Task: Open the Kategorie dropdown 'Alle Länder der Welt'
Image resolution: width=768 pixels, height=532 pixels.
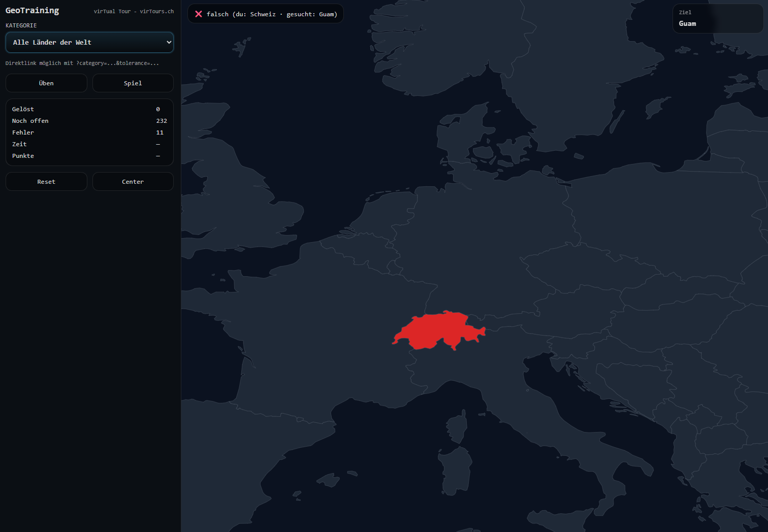Action: [x=89, y=43]
